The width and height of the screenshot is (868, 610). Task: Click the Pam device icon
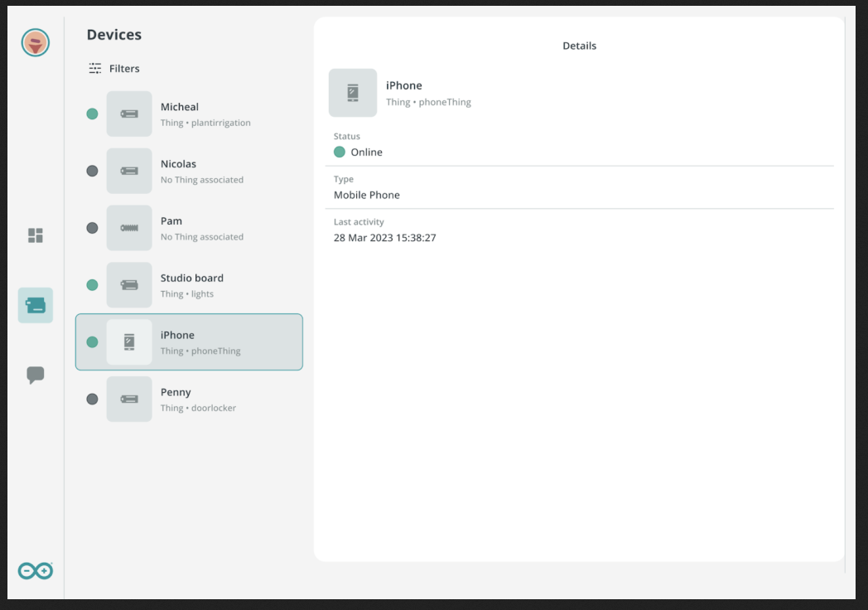click(x=129, y=228)
